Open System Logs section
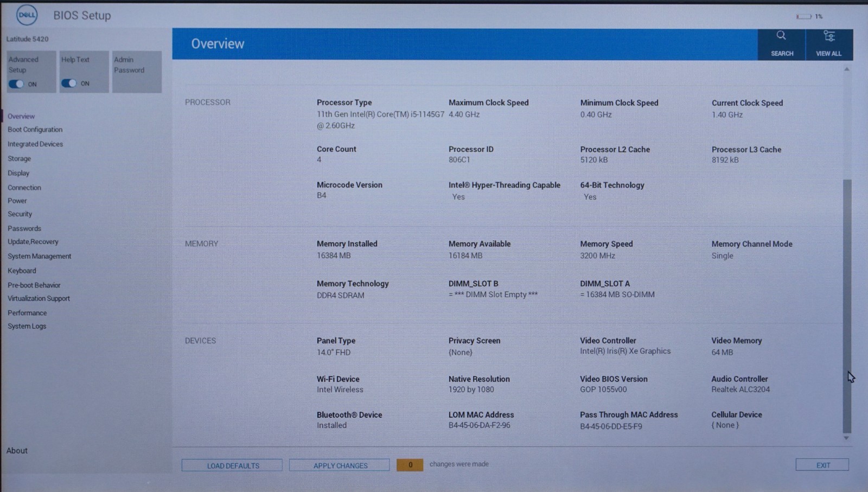The height and width of the screenshot is (492, 868). click(x=27, y=326)
